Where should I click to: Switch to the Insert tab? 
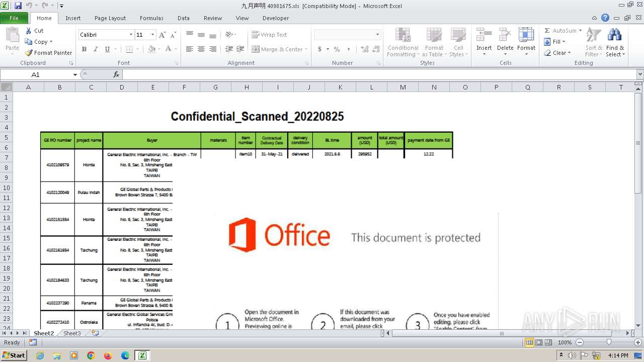(x=73, y=18)
